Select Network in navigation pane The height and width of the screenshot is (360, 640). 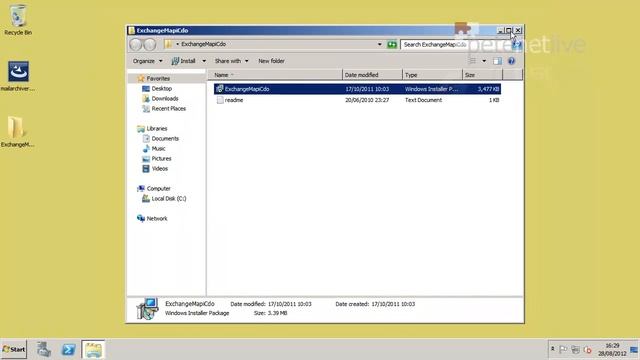coord(157,218)
